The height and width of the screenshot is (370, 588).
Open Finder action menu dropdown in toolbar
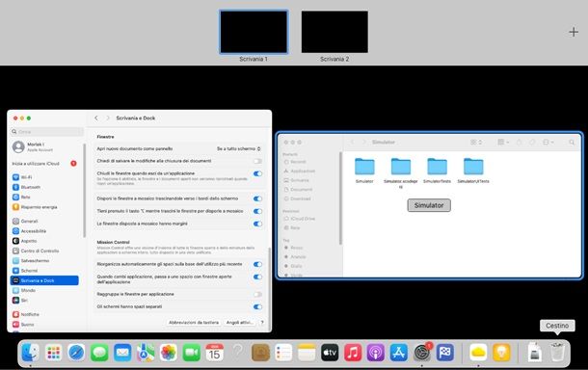coord(548,143)
